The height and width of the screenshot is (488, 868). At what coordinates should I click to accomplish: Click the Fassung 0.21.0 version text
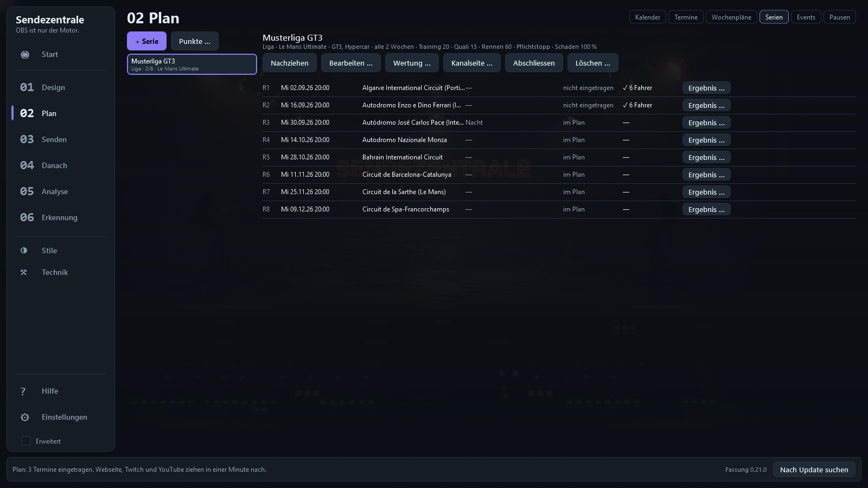[746, 470]
